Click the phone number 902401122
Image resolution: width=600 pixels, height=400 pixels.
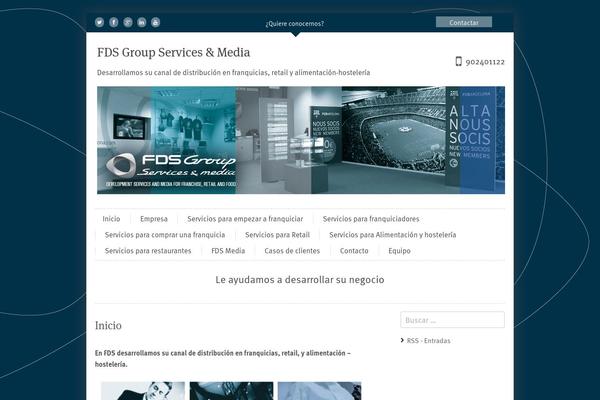(485, 62)
